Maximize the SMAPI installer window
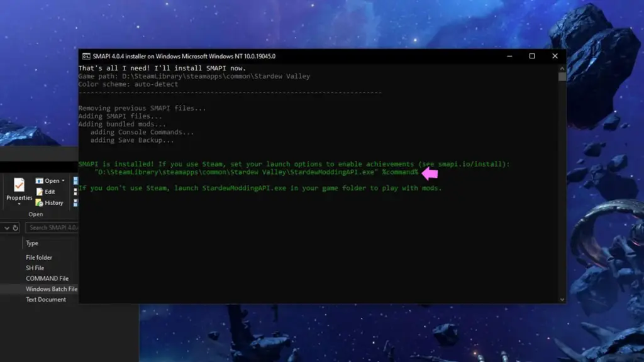 (x=532, y=56)
